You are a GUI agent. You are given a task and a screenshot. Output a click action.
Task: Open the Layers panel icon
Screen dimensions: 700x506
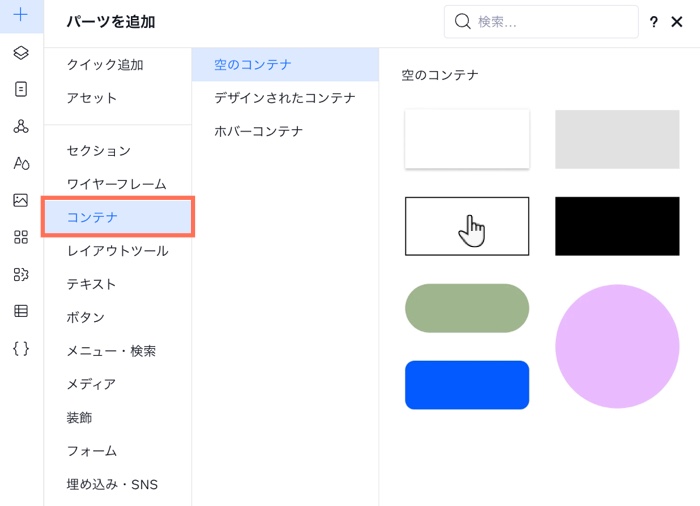click(x=21, y=53)
